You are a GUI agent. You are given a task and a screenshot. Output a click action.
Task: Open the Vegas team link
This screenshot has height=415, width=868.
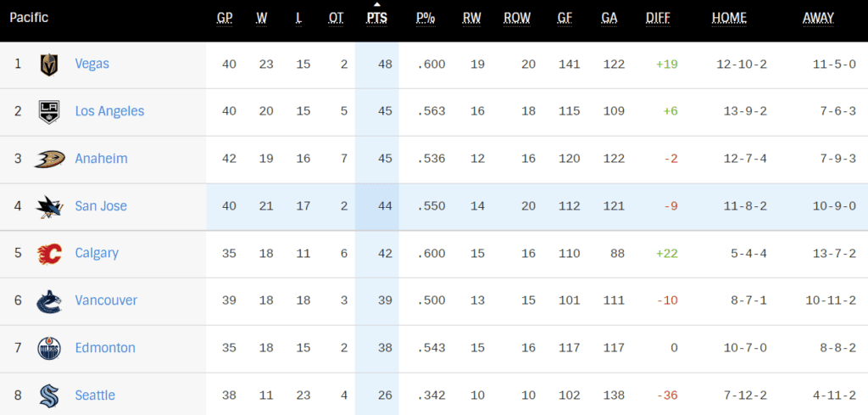(92, 64)
